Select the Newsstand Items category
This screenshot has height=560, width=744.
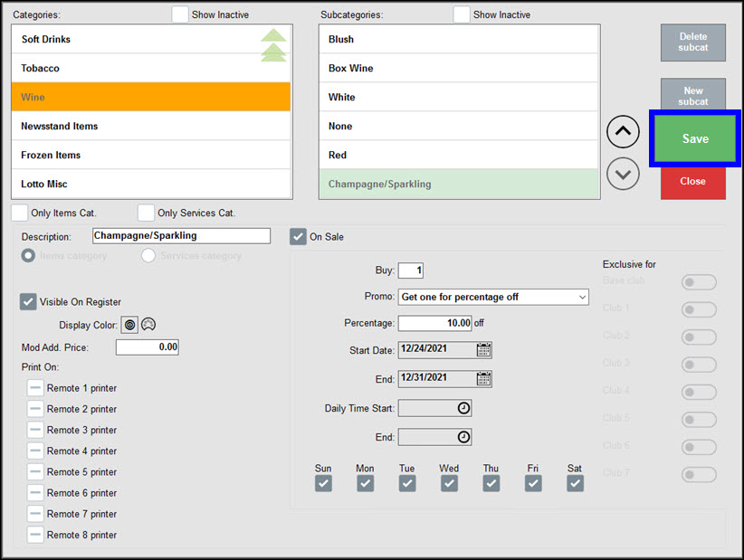(x=151, y=126)
